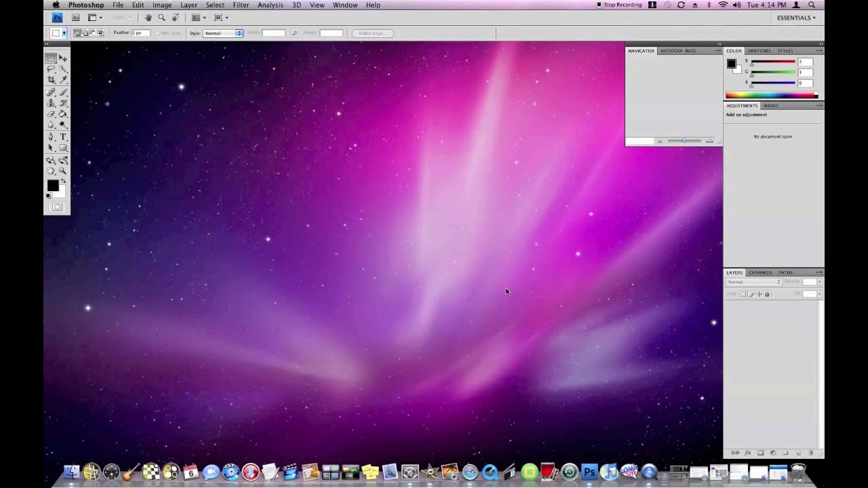The image size is (868, 488).
Task: Select the Eraser tool
Action: point(51,113)
